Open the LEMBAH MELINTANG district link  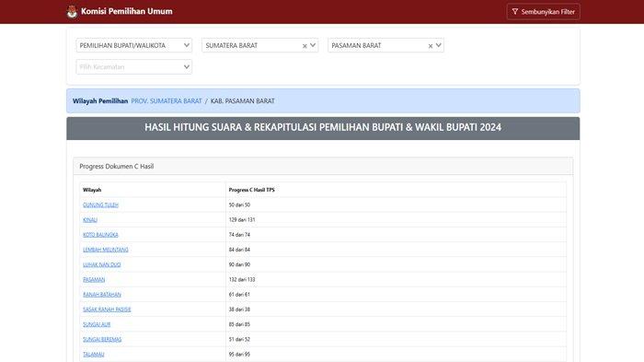coord(106,250)
